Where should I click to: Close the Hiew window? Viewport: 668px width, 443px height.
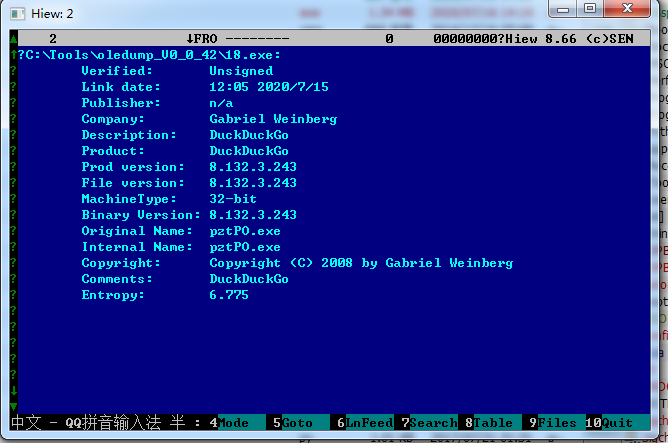(627, 9)
